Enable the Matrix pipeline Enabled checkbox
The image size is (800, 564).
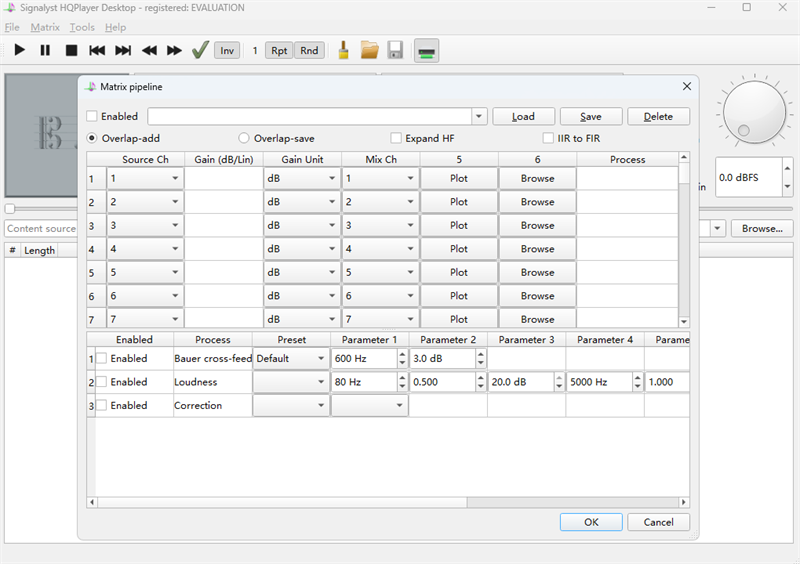[93, 117]
